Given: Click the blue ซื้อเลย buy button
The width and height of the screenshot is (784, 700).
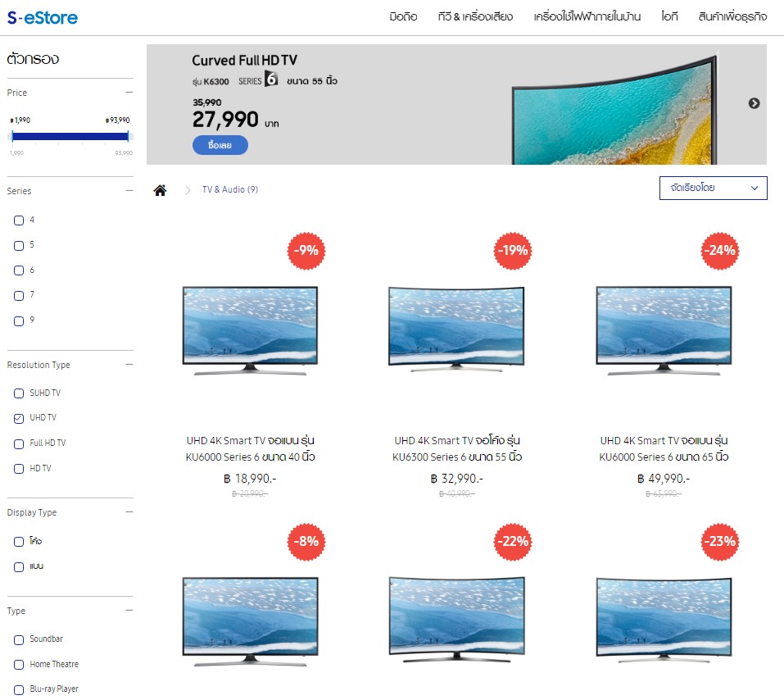Looking at the screenshot, I should (220, 145).
